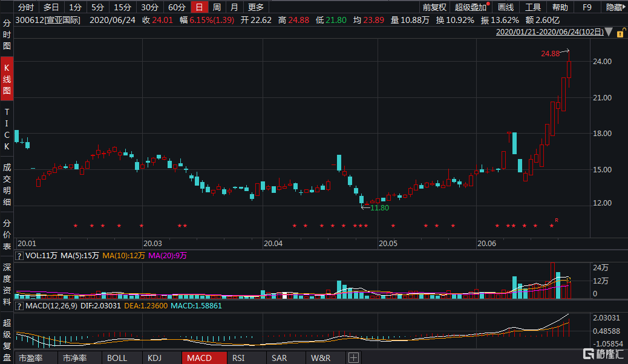This screenshot has width=628, height=364.
Task: Click the MA(20):9万 volume label
Action: click(168, 256)
